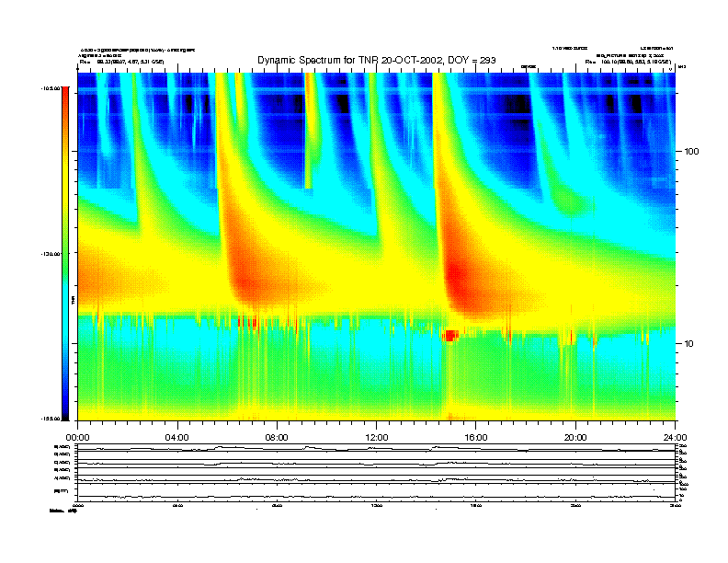The width and height of the screenshot is (728, 563).
Task: Click the "08:00" time axis label
Action: click(277, 438)
